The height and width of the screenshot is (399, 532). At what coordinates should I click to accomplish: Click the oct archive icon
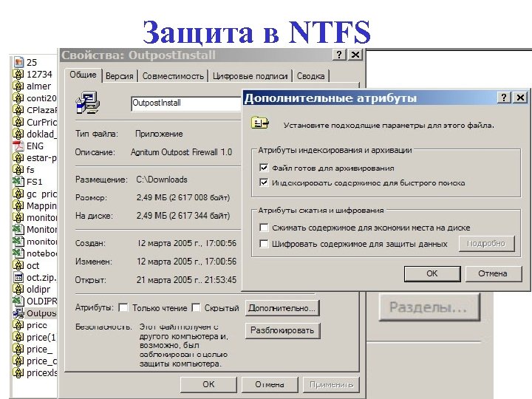click(18, 265)
